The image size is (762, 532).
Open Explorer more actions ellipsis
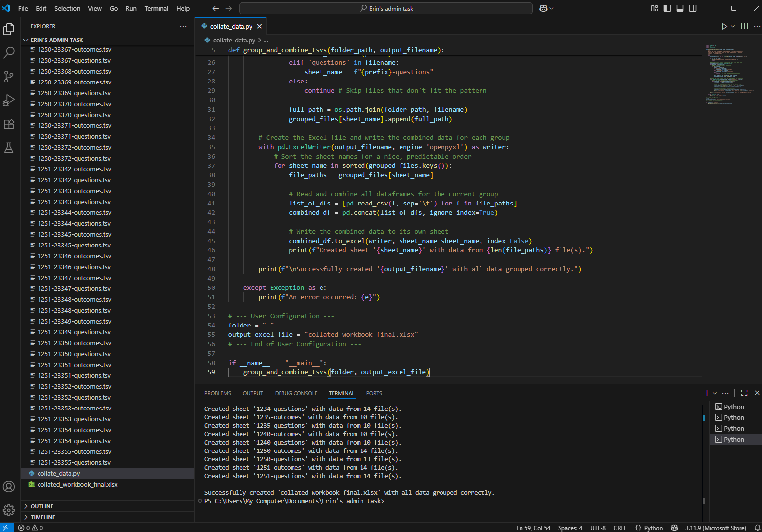click(183, 26)
